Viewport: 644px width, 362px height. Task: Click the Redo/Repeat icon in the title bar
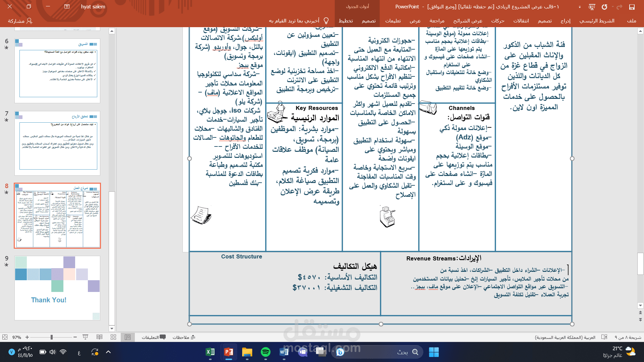point(620,7)
